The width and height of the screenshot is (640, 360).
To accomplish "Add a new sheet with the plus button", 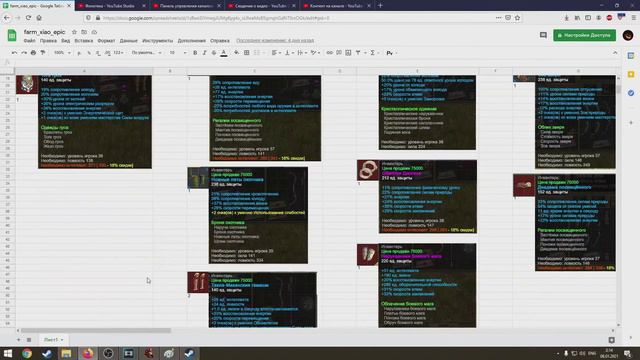I will point(18,340).
